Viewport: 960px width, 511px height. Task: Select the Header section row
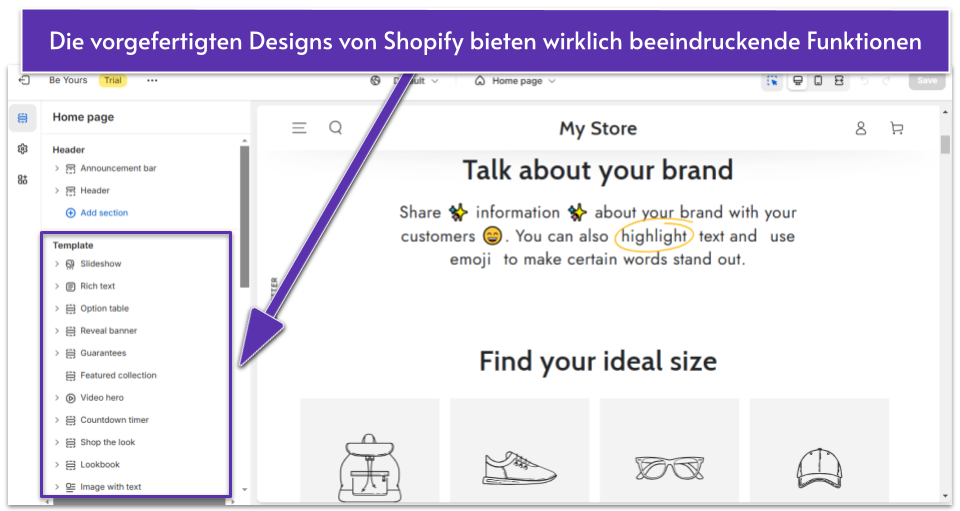[95, 190]
